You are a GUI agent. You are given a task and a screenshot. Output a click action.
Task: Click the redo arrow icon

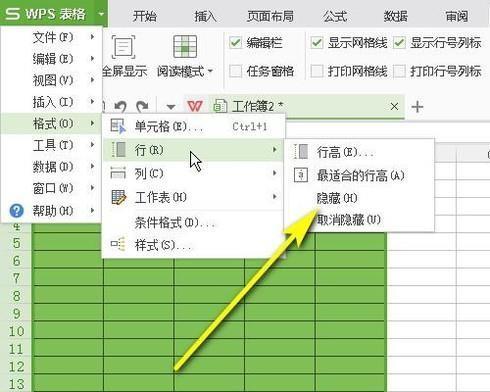click(x=143, y=107)
